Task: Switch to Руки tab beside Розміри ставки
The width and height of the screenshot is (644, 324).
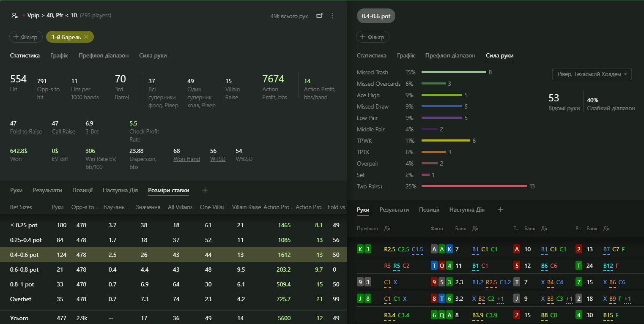Action: point(16,191)
